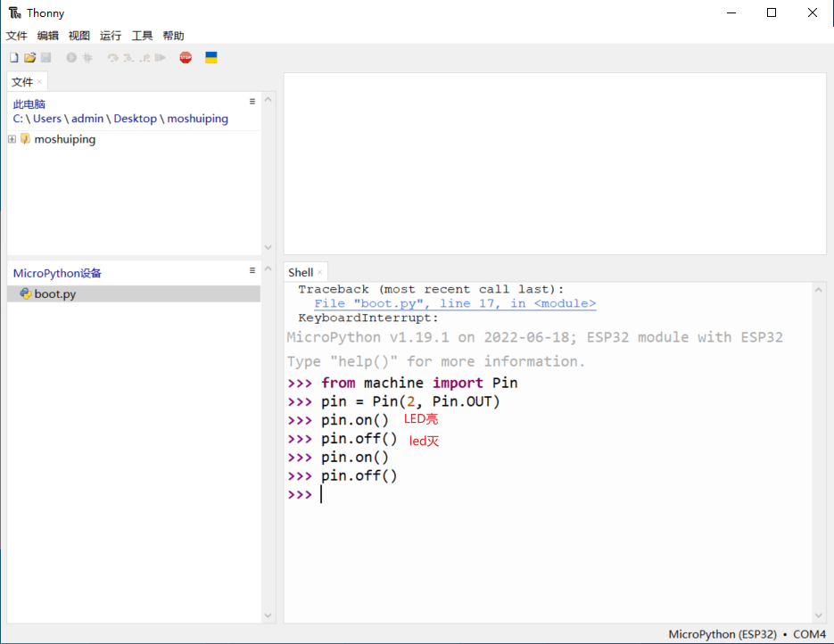The width and height of the screenshot is (834, 644).
Task: Create a new file from toolbar
Action: (13, 58)
